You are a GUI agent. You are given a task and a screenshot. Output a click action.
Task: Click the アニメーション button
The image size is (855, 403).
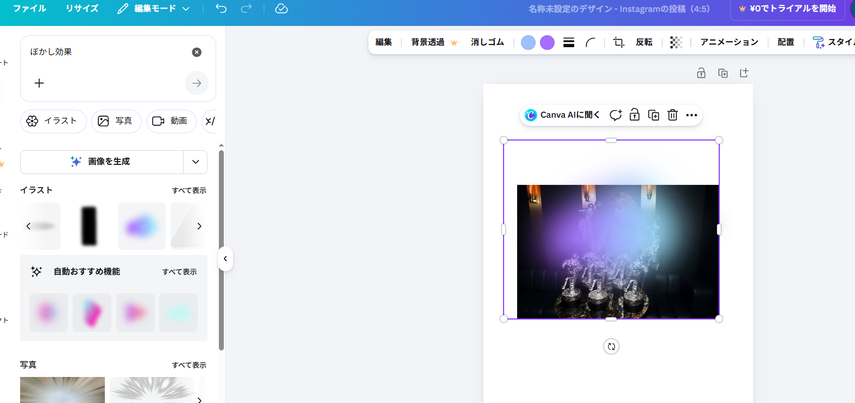pyautogui.click(x=729, y=42)
